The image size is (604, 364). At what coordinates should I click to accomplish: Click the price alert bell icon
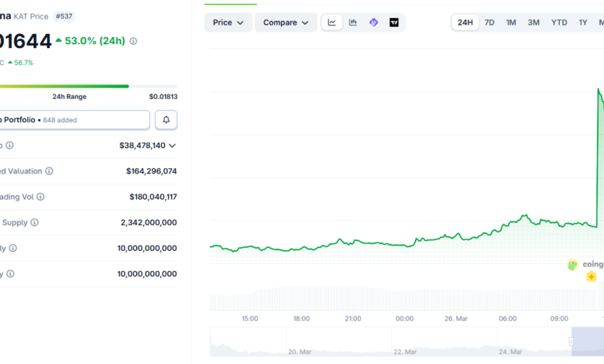coord(166,120)
